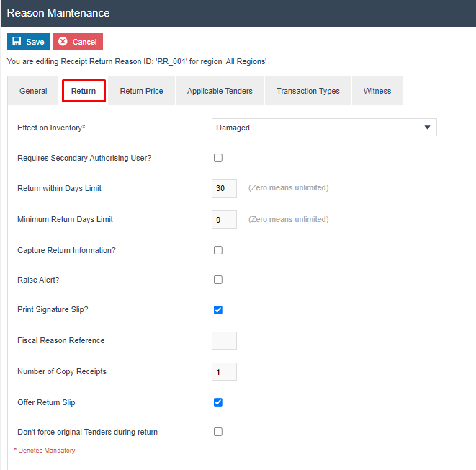This screenshot has height=470, width=476.
Task: Select the Number of Copy Receipts field
Action: click(224, 371)
